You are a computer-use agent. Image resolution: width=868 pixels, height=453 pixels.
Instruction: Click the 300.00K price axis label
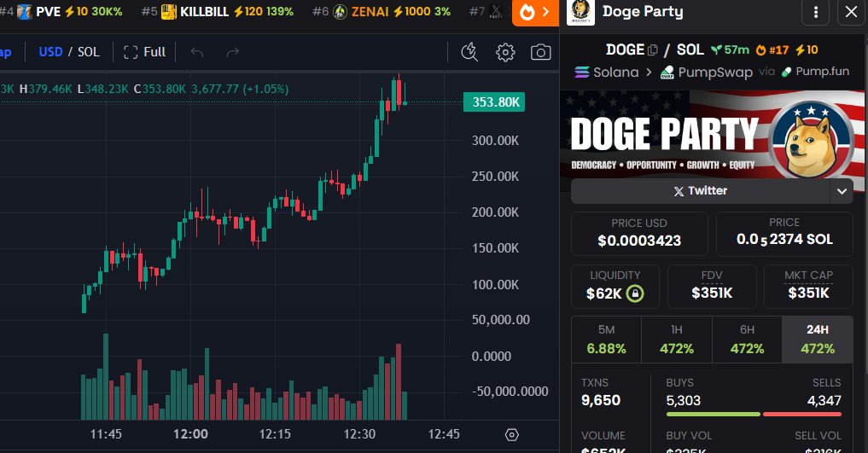point(495,141)
